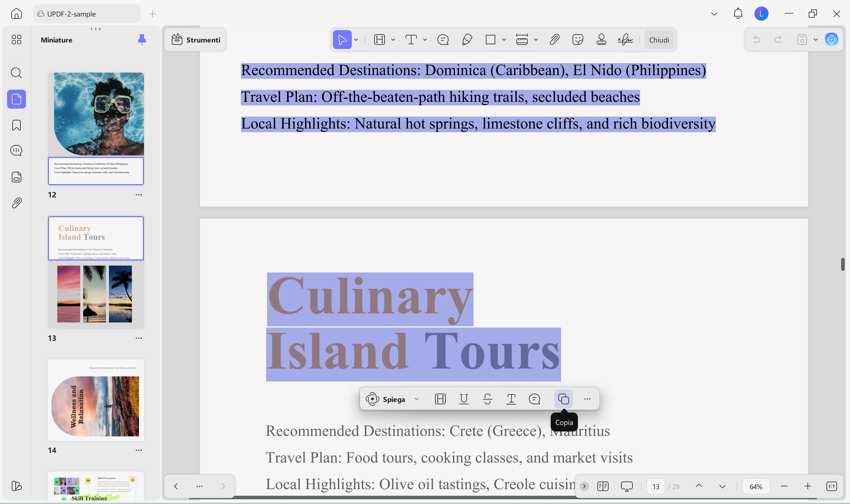Viewport: 850px width, 504px height.
Task: Toggle the pin for Miniature panel
Action: 142,40
